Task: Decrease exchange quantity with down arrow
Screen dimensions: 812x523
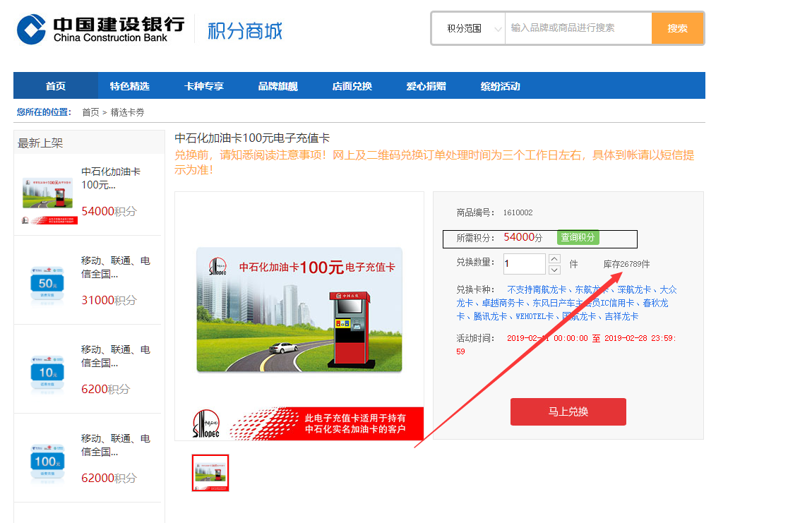Action: click(x=554, y=270)
